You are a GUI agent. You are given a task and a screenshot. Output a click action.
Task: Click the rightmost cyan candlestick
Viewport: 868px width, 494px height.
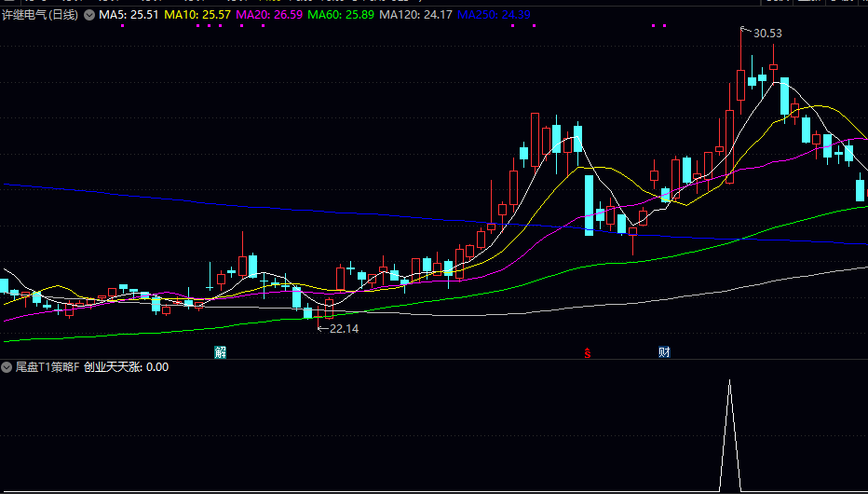861,189
